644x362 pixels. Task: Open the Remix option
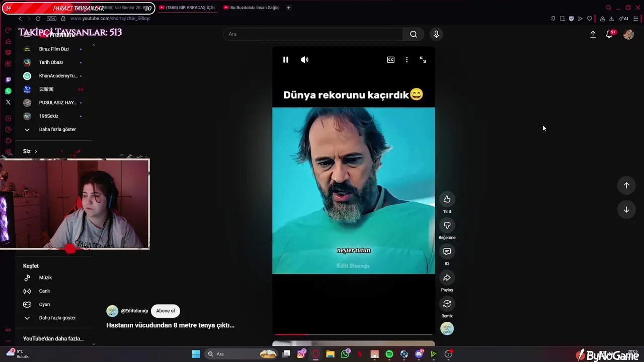[447, 304]
